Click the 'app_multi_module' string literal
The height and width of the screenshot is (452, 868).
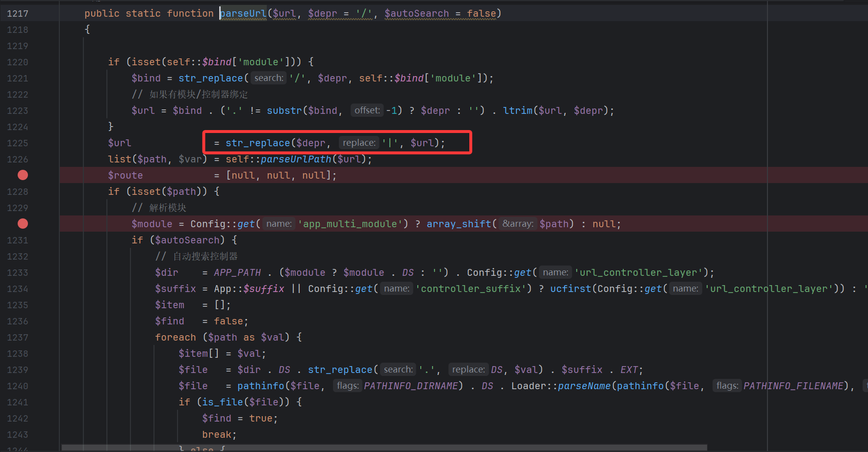[x=350, y=224]
